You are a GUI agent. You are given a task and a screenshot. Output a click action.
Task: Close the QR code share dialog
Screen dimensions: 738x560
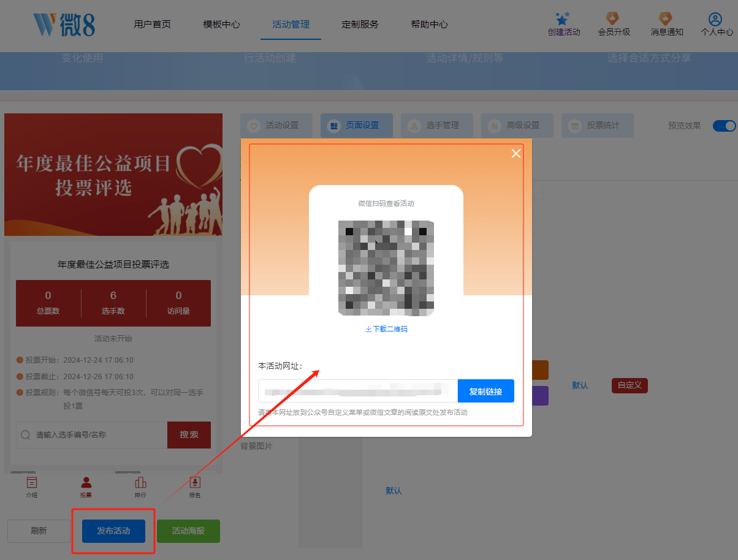point(515,153)
